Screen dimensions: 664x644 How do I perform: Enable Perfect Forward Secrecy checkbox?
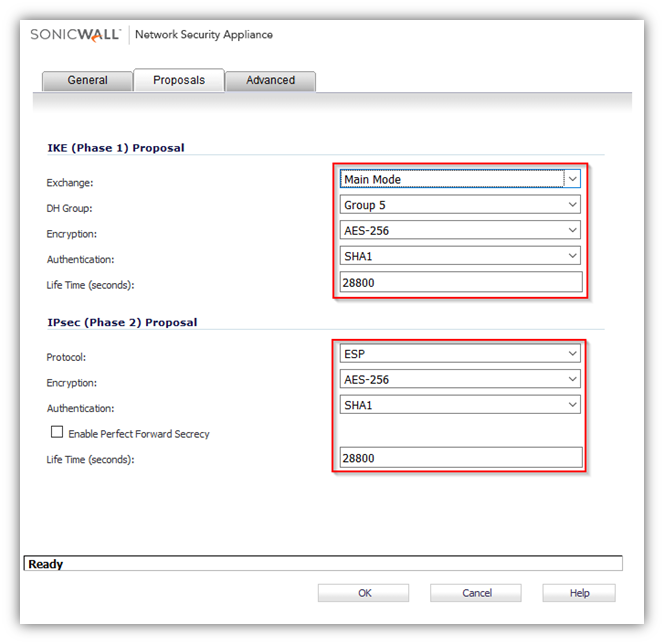click(57, 433)
